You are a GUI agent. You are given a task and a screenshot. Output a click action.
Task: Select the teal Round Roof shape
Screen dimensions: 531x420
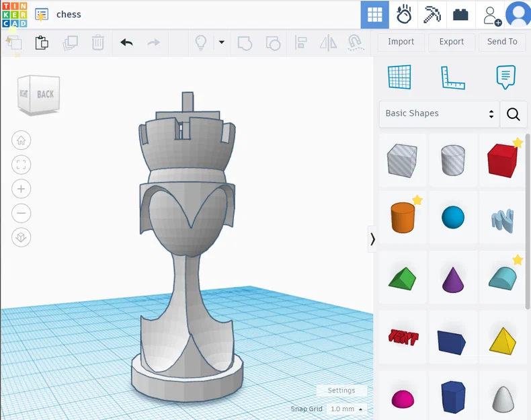pyautogui.click(x=503, y=278)
